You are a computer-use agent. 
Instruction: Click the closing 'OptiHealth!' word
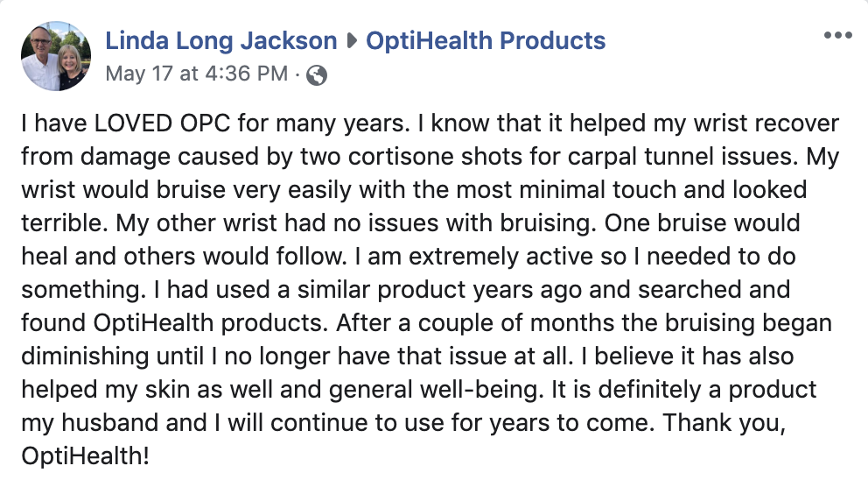tap(85, 456)
